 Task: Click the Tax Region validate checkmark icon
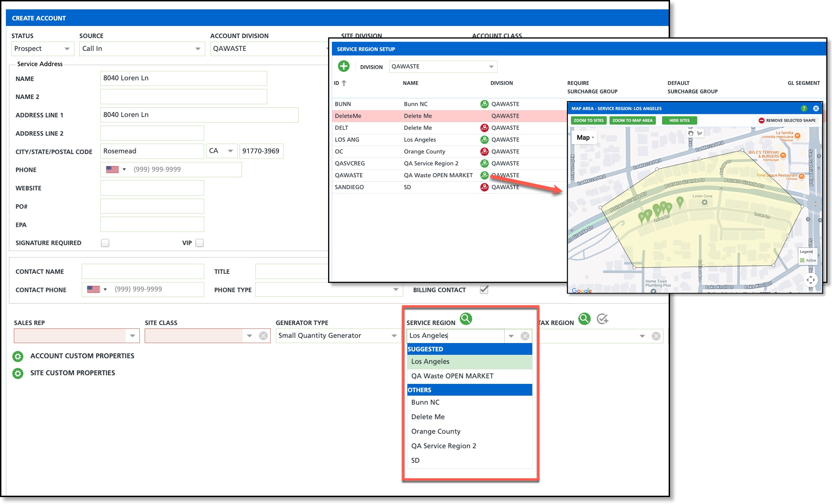coord(602,319)
